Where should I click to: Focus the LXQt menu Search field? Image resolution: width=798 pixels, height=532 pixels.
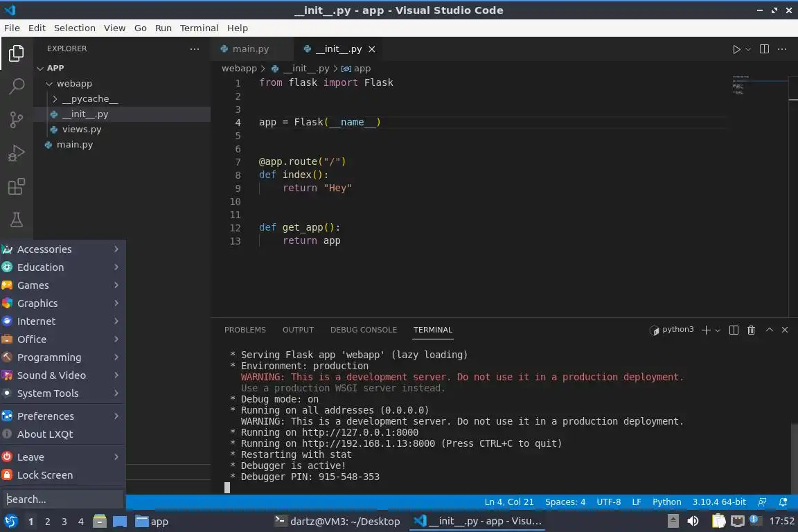coord(62,499)
